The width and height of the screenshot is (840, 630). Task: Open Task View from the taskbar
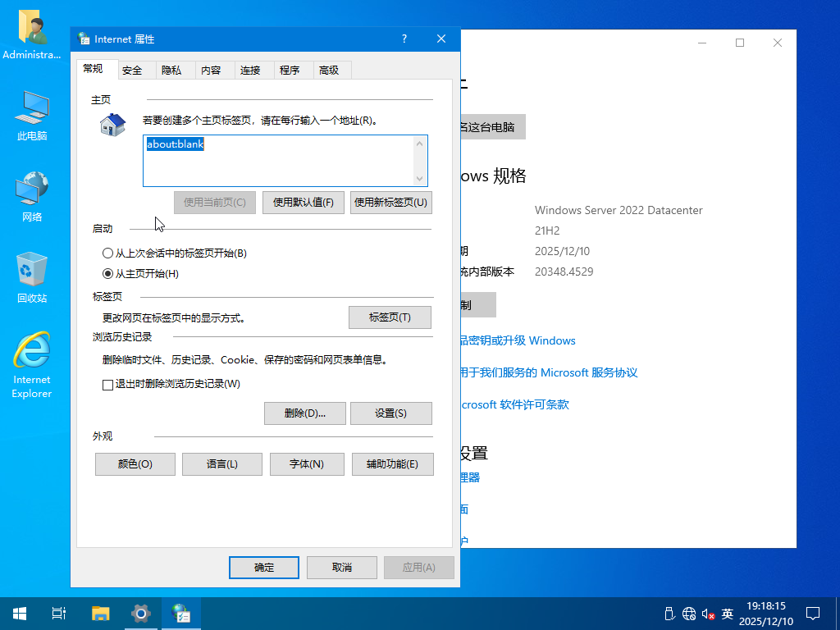pyautogui.click(x=57, y=613)
